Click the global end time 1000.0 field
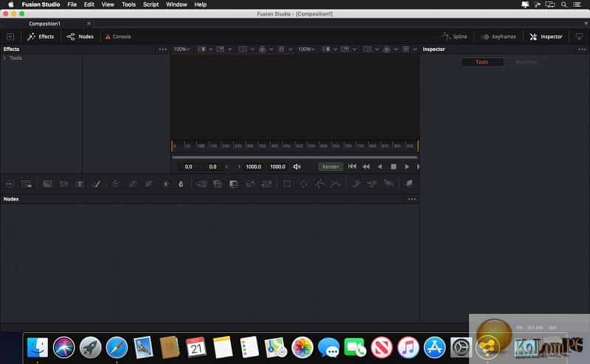 point(278,167)
